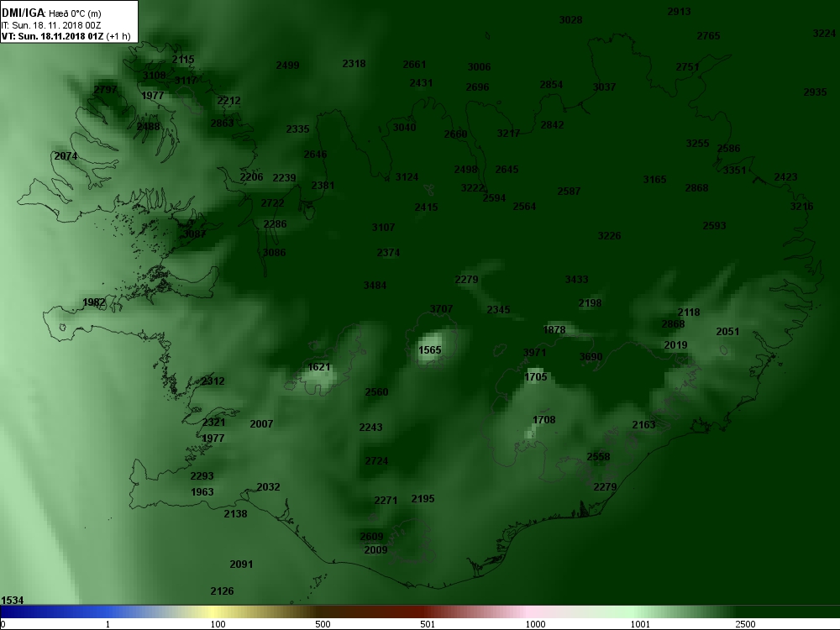Select the map value 2032
840x630 pixels.
tap(269, 487)
